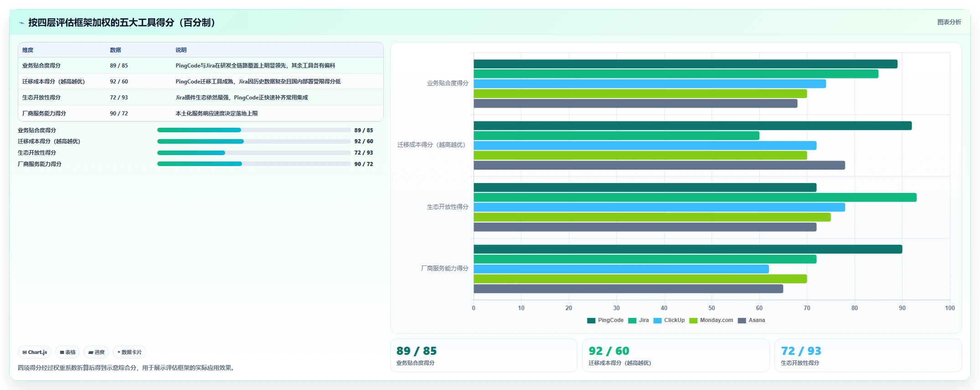
Task: Click the 表格 tag chip
Action: pos(67,352)
